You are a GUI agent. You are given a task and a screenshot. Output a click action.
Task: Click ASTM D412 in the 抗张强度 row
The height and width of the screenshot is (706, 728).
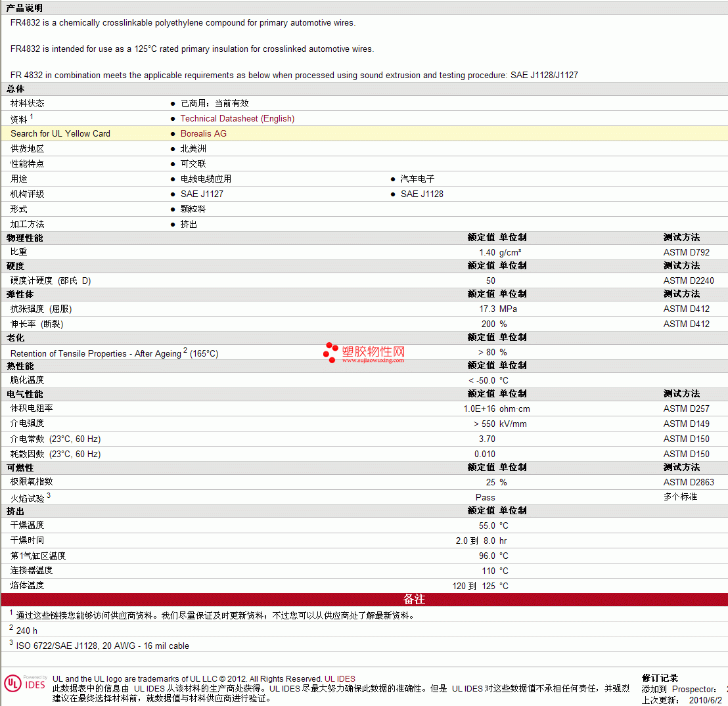(686, 309)
